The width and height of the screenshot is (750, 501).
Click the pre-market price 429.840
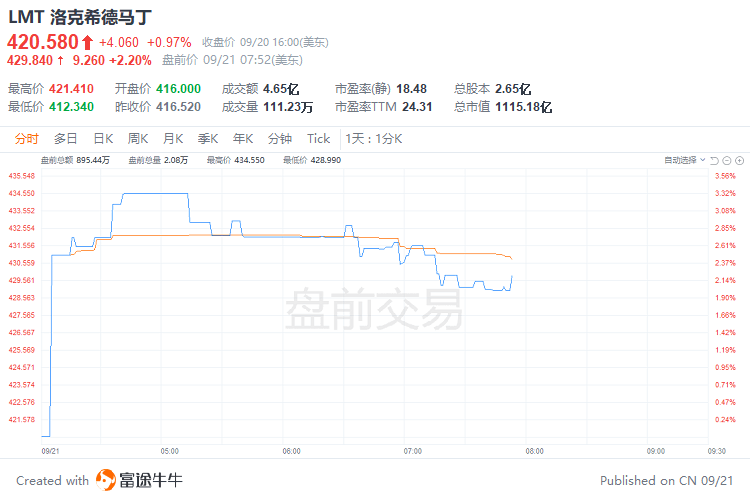pos(30,60)
